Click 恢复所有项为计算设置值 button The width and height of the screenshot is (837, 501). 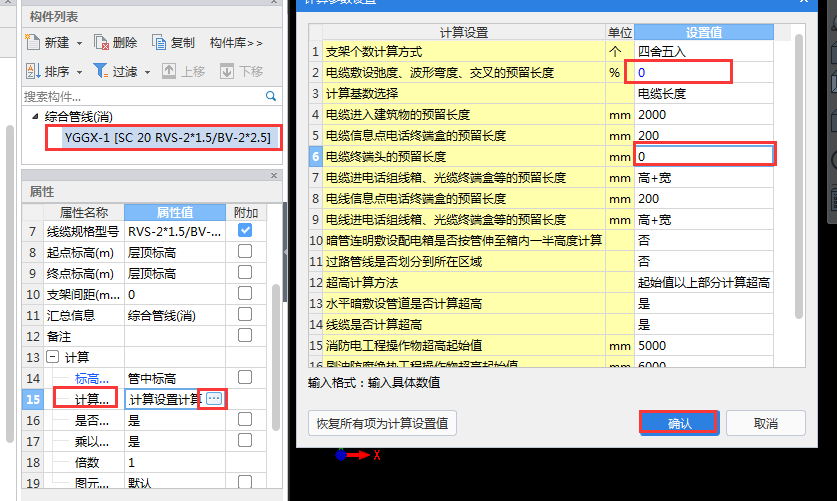382,423
